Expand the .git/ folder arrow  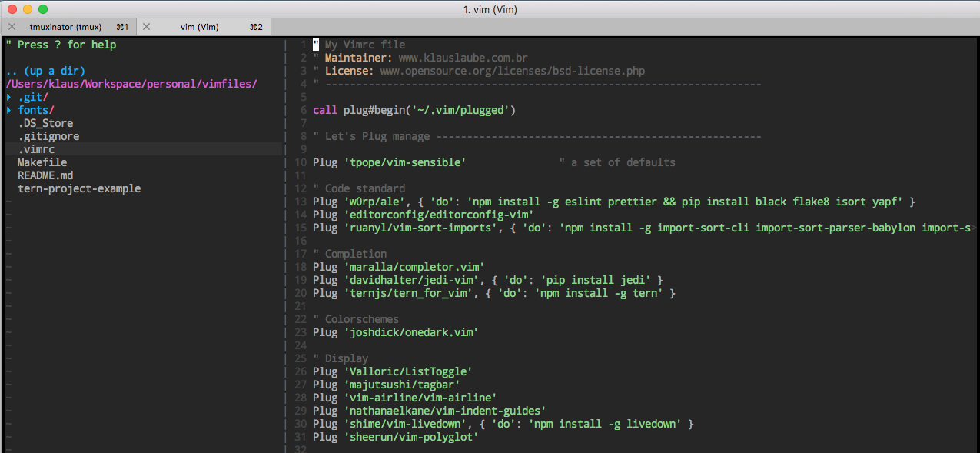coord(8,97)
